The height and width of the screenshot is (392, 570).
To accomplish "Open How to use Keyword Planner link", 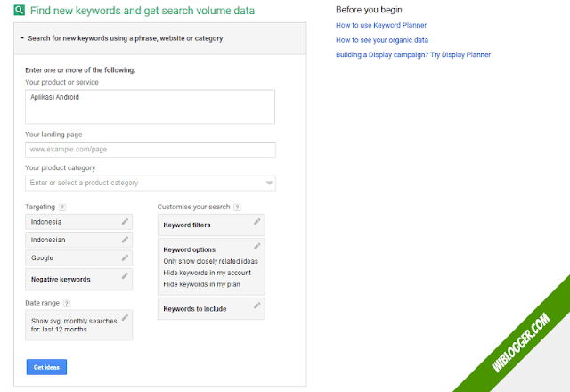I will coord(381,25).
